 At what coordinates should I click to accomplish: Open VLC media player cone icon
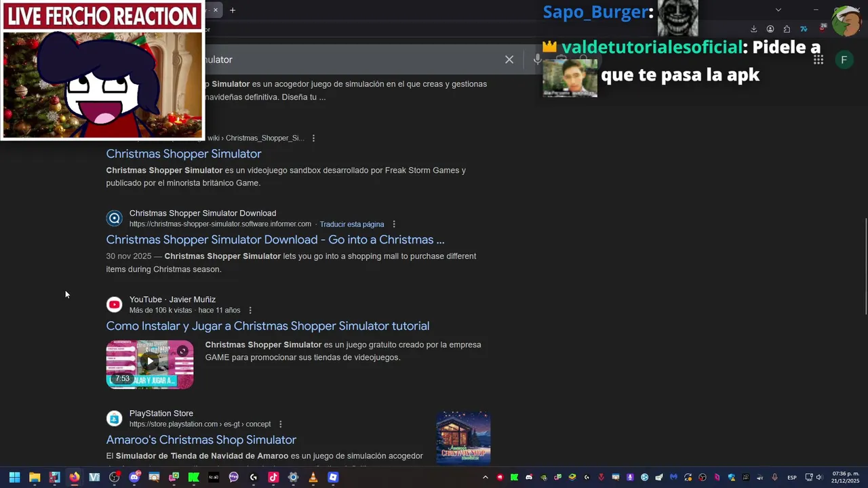pyautogui.click(x=313, y=477)
